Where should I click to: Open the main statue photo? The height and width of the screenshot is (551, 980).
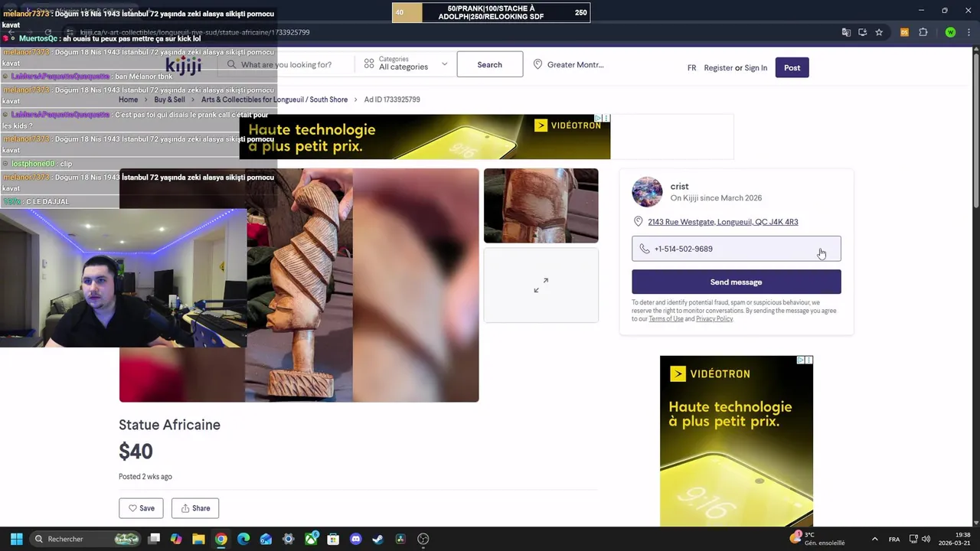click(x=299, y=285)
